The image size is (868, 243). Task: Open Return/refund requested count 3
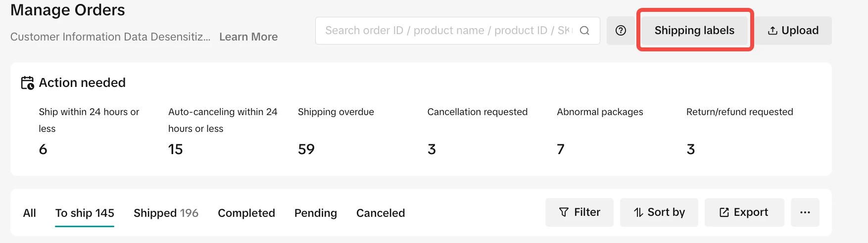coord(691,149)
